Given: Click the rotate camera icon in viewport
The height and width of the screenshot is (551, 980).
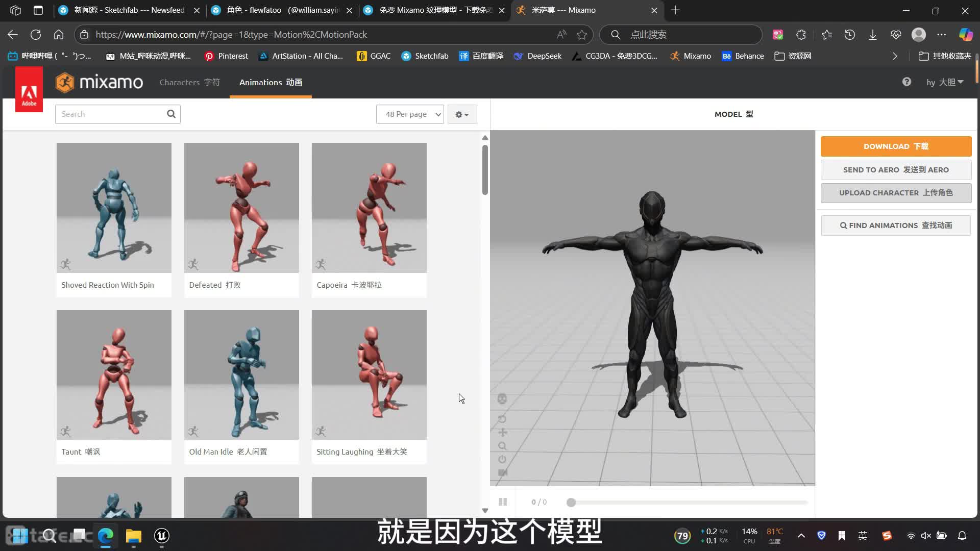Looking at the screenshot, I should pyautogui.click(x=502, y=419).
